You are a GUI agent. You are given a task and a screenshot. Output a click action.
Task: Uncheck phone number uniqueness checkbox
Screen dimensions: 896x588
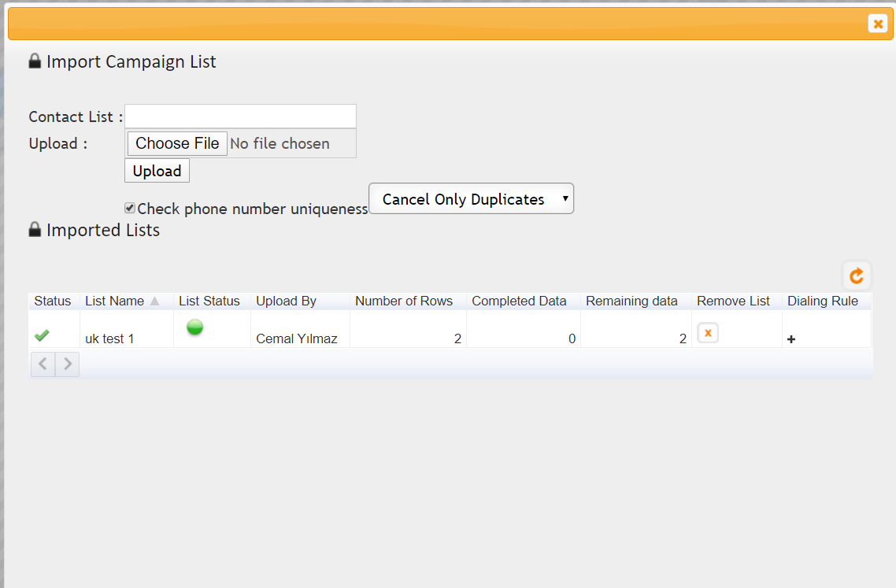pos(130,208)
